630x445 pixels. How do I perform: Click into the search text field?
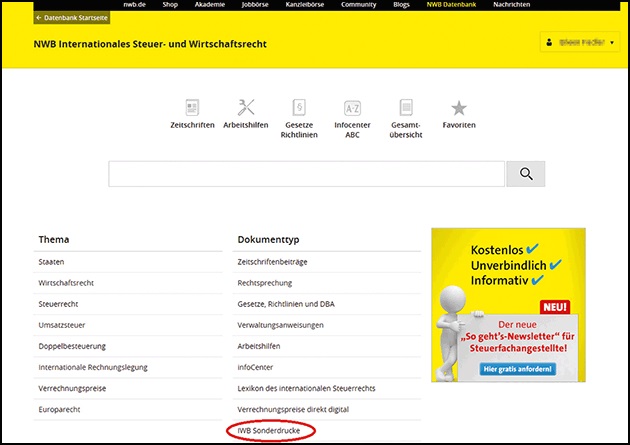[x=304, y=175]
